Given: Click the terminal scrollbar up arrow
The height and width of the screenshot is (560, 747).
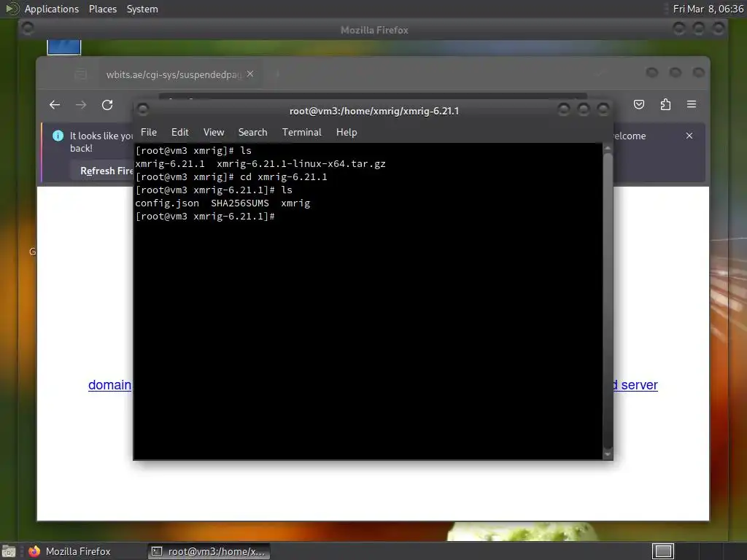Looking at the screenshot, I should 608,149.
